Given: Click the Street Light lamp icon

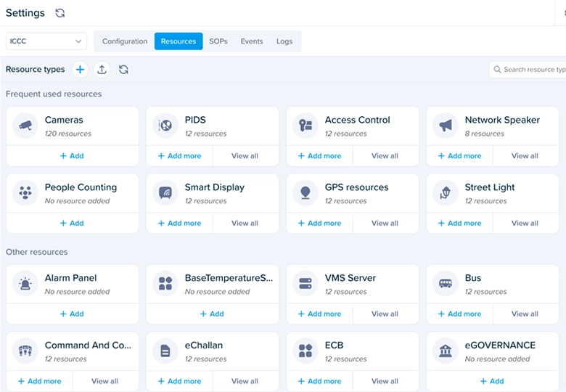Looking at the screenshot, I should 446,193.
